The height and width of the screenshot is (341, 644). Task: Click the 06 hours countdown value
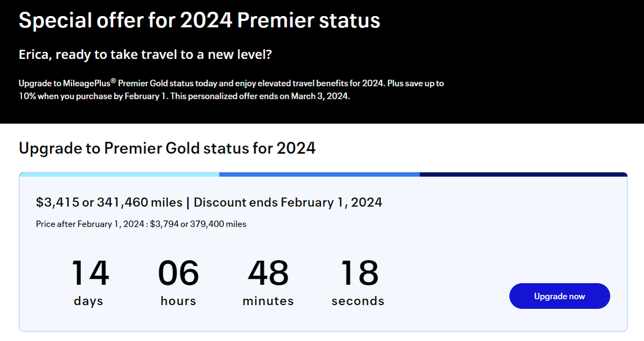tap(178, 273)
